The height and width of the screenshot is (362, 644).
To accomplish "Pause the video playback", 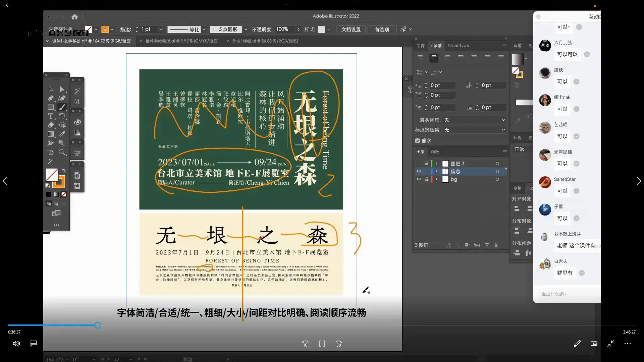I will [322, 344].
